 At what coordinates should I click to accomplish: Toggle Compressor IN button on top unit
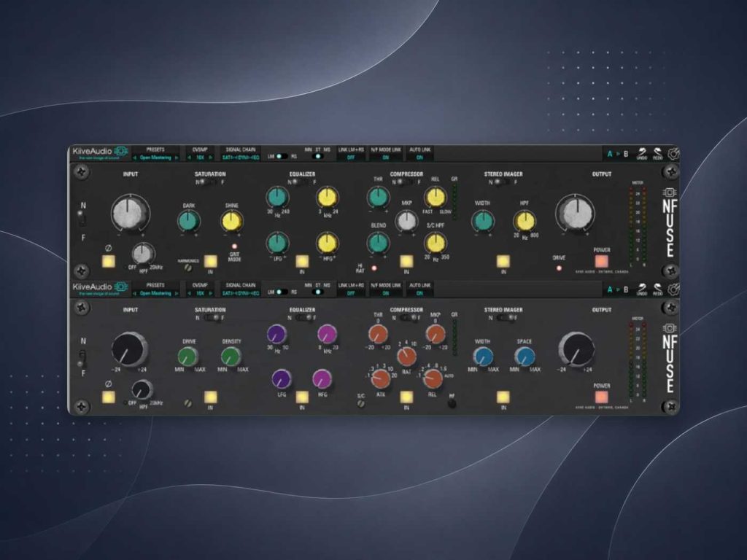406,261
